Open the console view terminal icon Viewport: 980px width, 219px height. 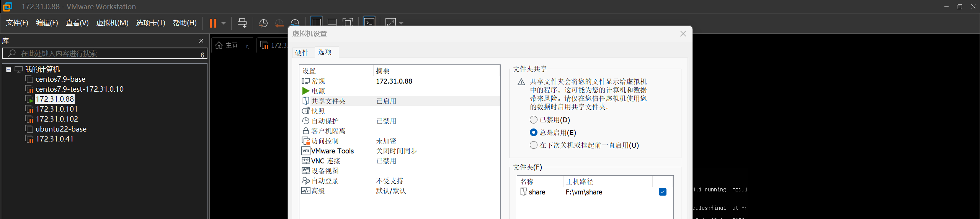(x=369, y=22)
